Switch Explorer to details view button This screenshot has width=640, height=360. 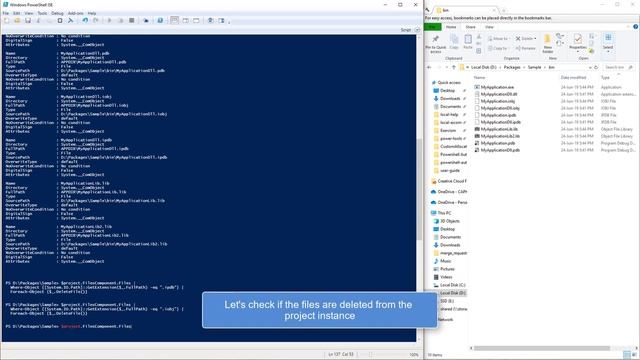(x=627, y=355)
